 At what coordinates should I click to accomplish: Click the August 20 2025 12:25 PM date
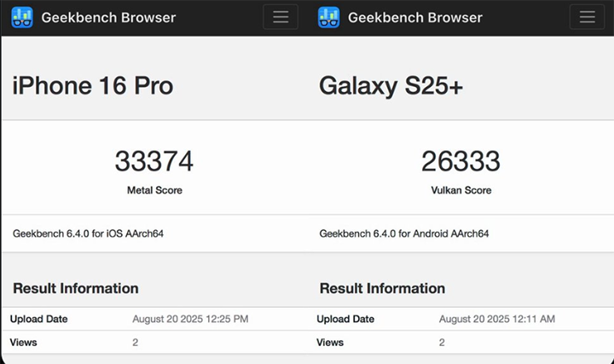(190, 319)
